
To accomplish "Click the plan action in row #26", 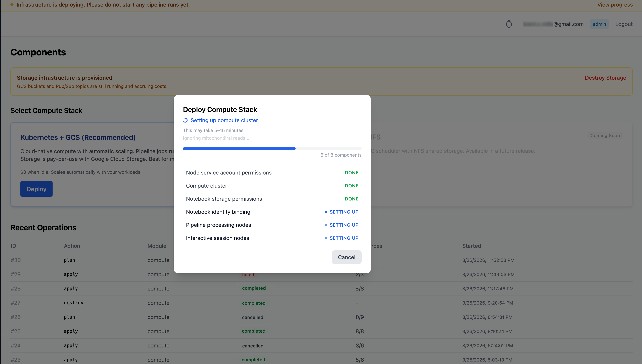I will [69, 317].
